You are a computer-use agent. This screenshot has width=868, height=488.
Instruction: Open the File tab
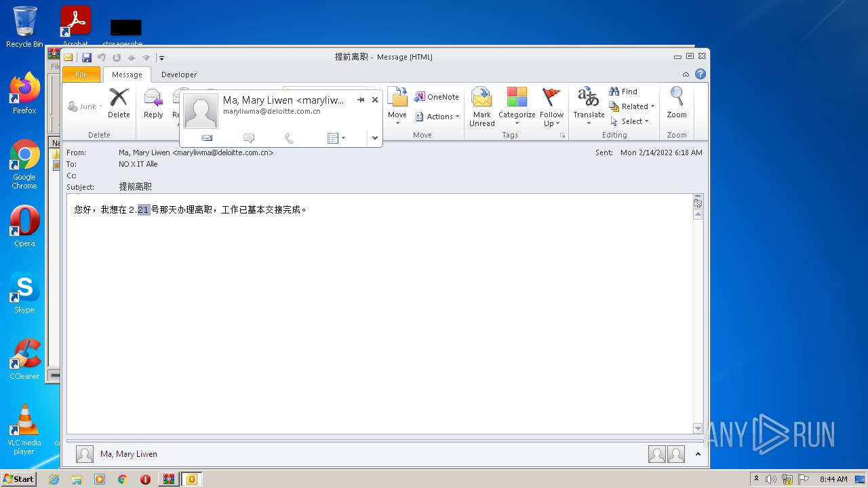[x=81, y=75]
